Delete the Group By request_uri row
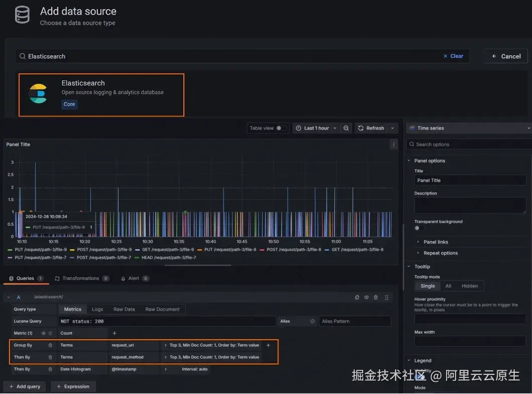The width and height of the screenshot is (532, 394). (50, 345)
